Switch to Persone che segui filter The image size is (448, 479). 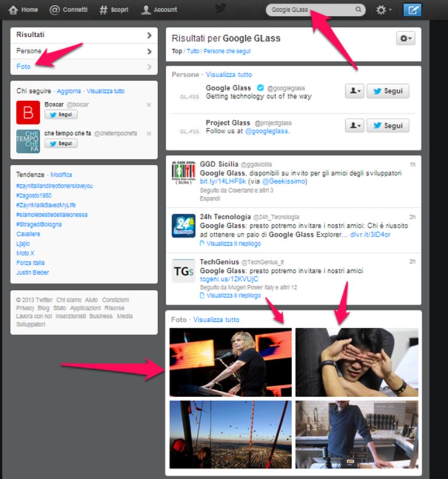tap(227, 51)
